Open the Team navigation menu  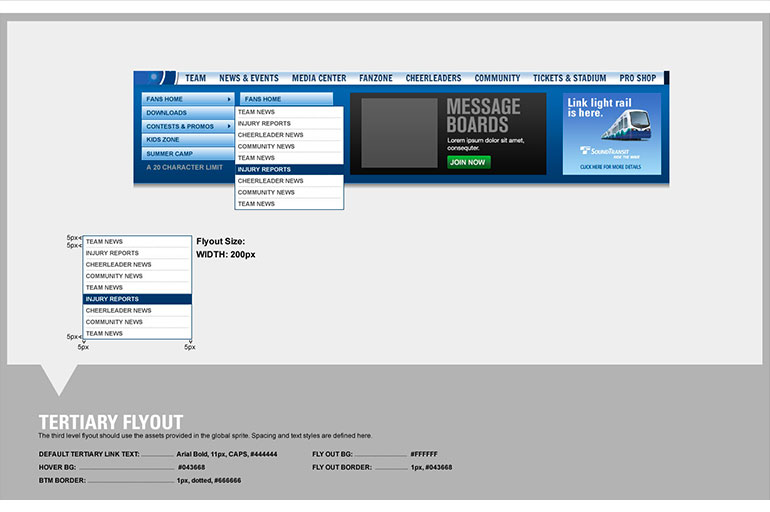pos(195,78)
